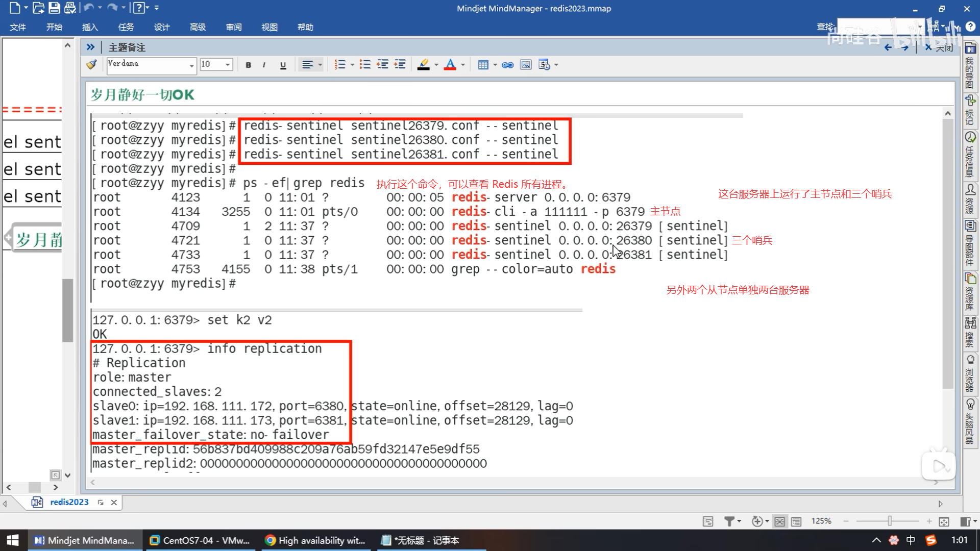Click the filter funnel icon in status bar
The image size is (980, 551).
pyautogui.click(x=729, y=521)
